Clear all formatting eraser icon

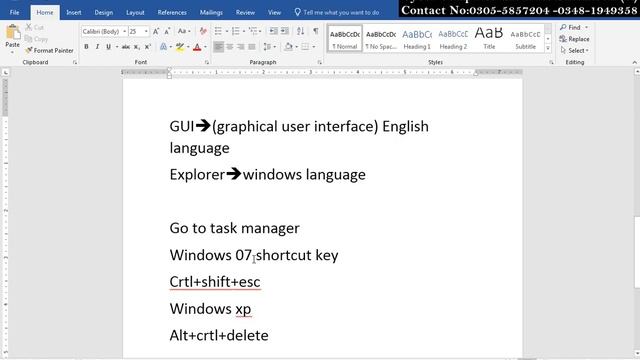pos(203,31)
